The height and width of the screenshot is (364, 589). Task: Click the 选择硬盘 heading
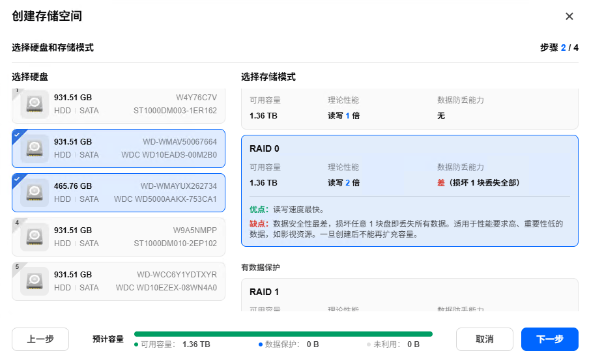30,77
